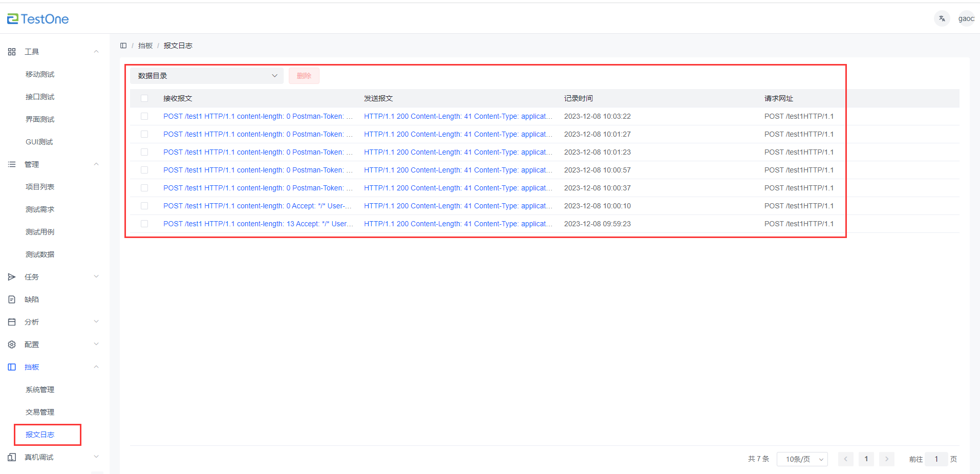Open received message link from 10:00:10 row
The height and width of the screenshot is (474, 980).
click(258, 206)
